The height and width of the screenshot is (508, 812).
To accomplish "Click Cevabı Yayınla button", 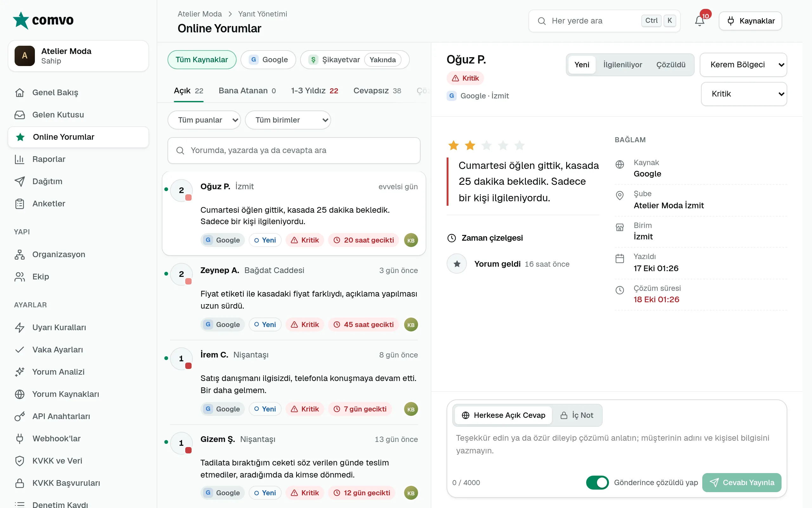I will click(x=742, y=483).
